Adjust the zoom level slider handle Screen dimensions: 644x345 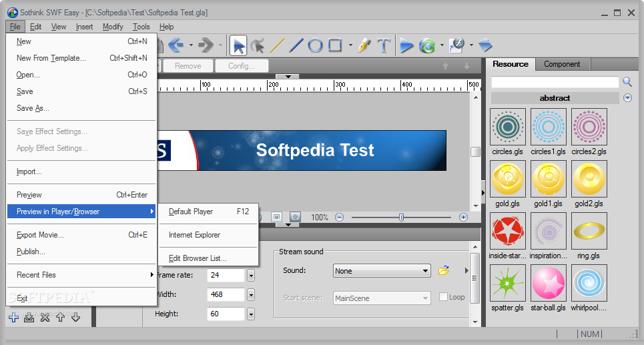[x=401, y=218]
